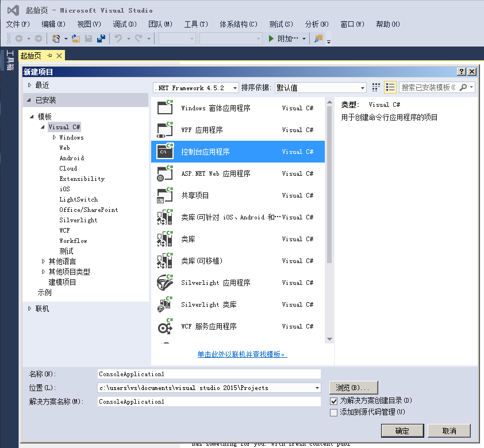
Task: Click the help question mark button in dialog title
Action: point(462,72)
